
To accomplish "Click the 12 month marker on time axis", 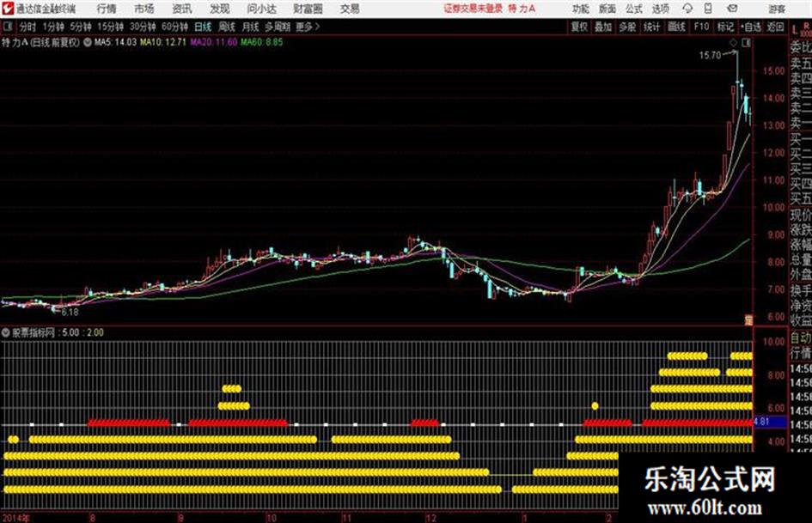I will tap(431, 519).
